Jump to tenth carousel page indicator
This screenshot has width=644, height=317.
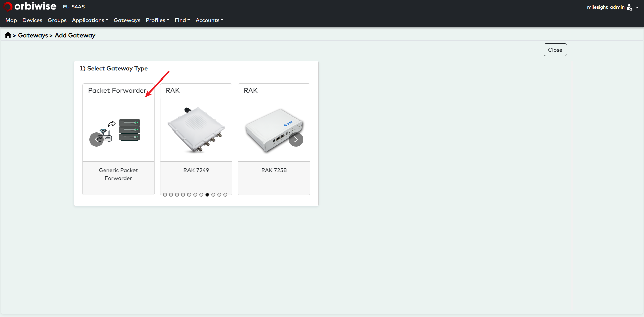219,195
